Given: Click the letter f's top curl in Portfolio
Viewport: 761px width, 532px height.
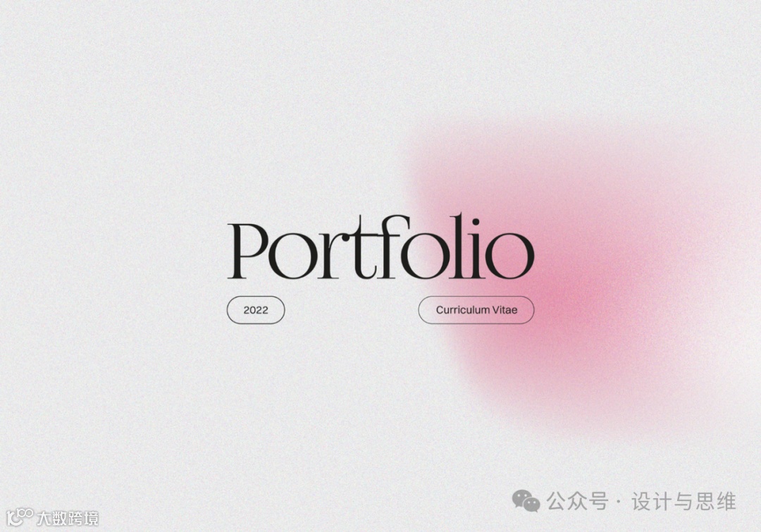Looking at the screenshot, I should coord(399,219).
